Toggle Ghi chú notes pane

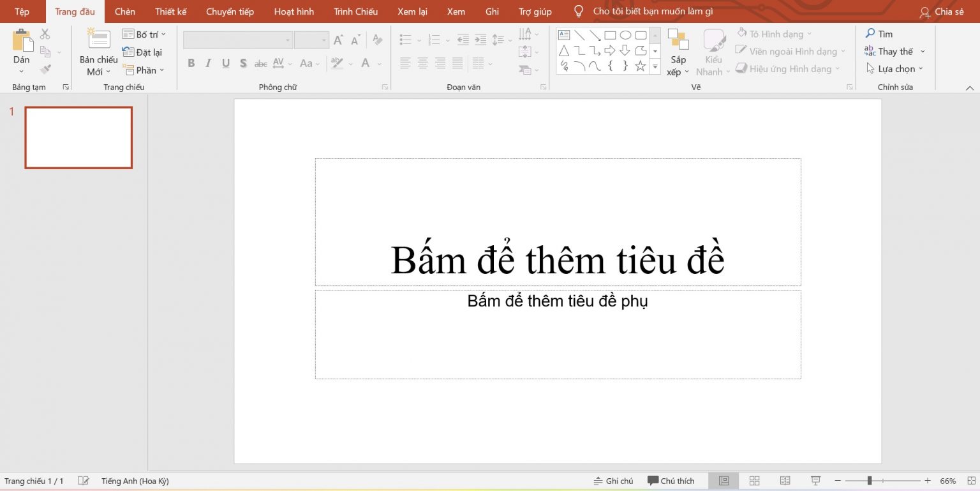point(613,481)
